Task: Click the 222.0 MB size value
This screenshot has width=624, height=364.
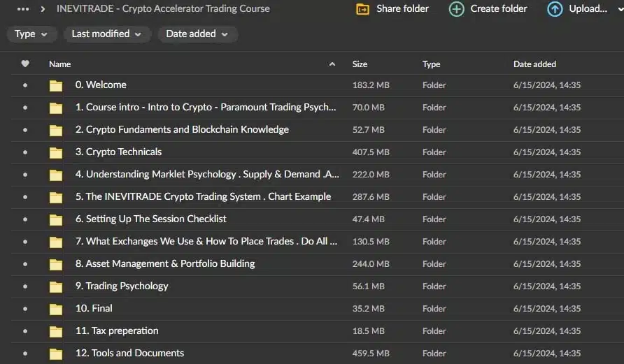Action: coord(371,175)
